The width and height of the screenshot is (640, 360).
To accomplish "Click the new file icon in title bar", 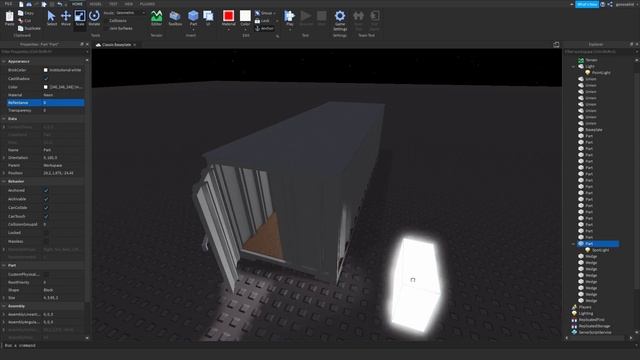I will click(x=21, y=4).
